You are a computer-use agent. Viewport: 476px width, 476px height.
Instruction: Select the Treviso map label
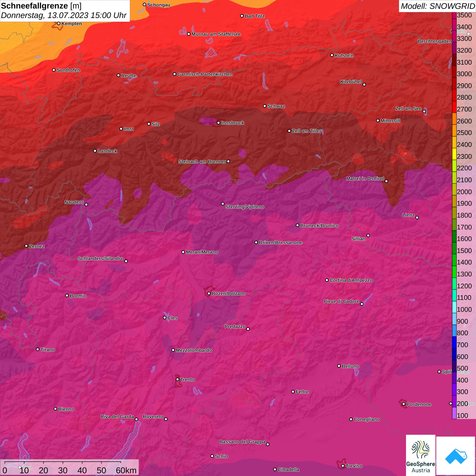coord(354,466)
